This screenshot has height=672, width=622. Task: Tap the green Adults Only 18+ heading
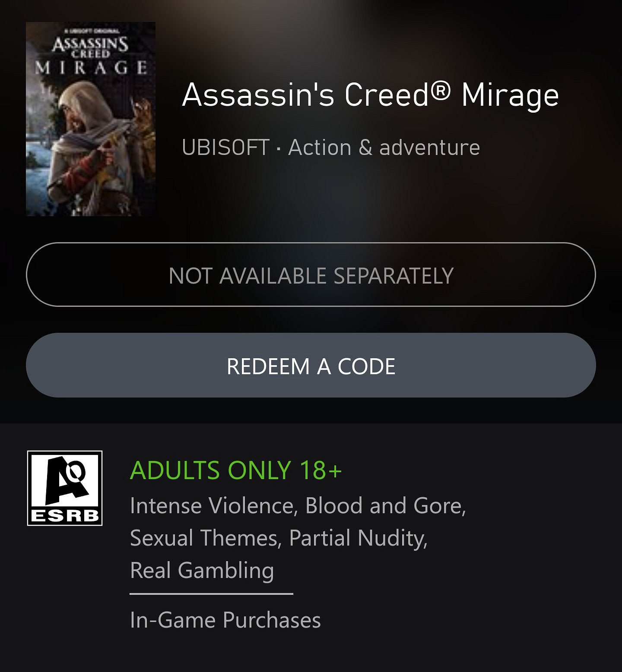click(x=236, y=470)
